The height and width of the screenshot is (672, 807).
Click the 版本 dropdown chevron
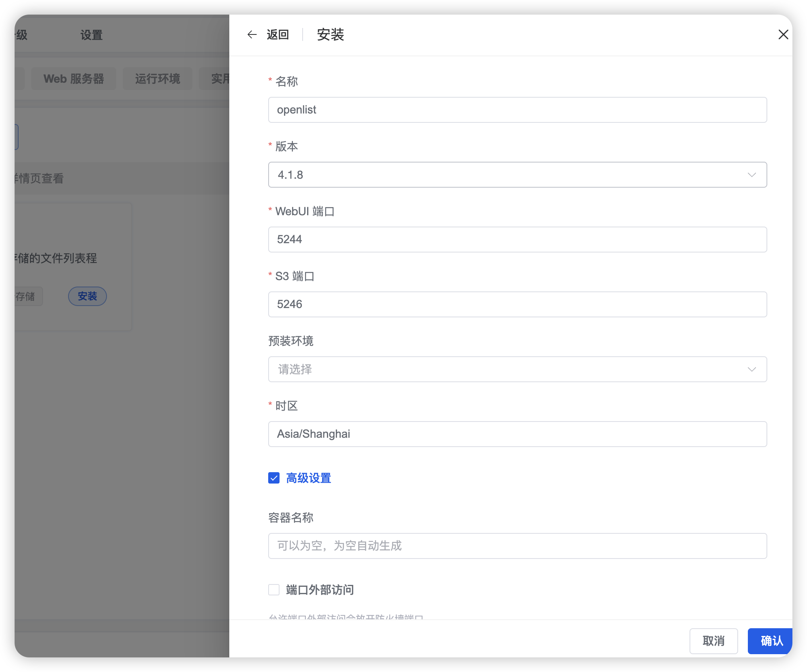(751, 175)
